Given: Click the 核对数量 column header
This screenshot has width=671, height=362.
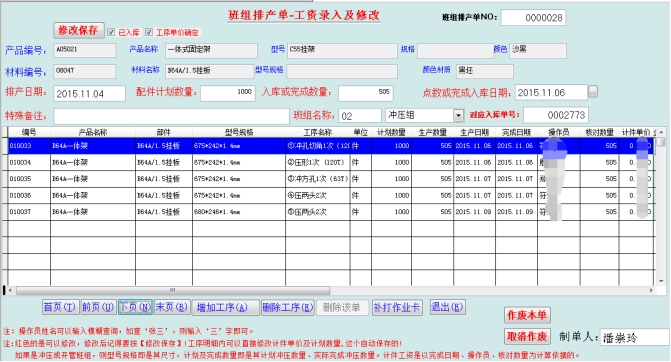Looking at the screenshot, I should click(600, 132).
